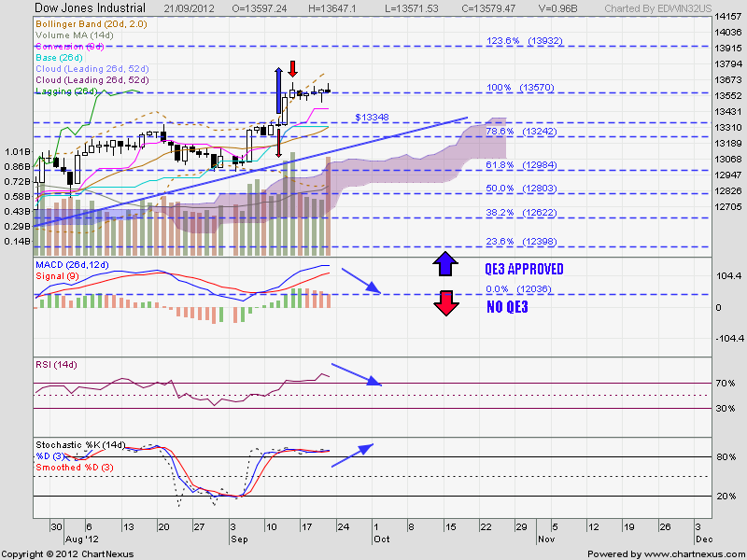747x560 pixels.
Task: Click the '30' date label on time axis
Action: pyautogui.click(x=56, y=526)
